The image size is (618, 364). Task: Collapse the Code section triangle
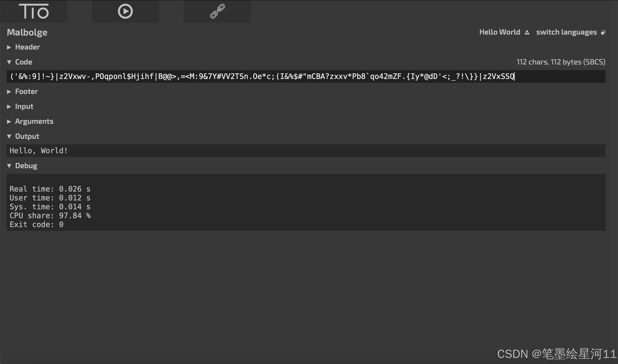[9, 62]
